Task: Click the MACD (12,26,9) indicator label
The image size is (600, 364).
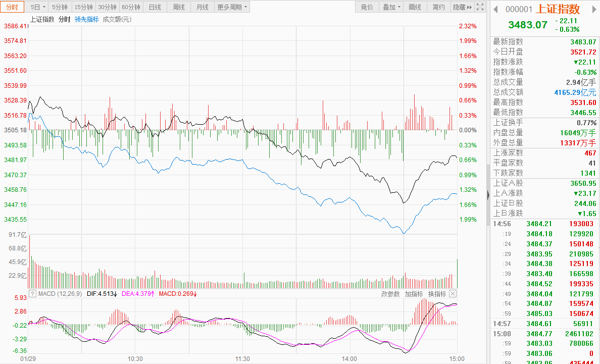Action: tap(60, 294)
